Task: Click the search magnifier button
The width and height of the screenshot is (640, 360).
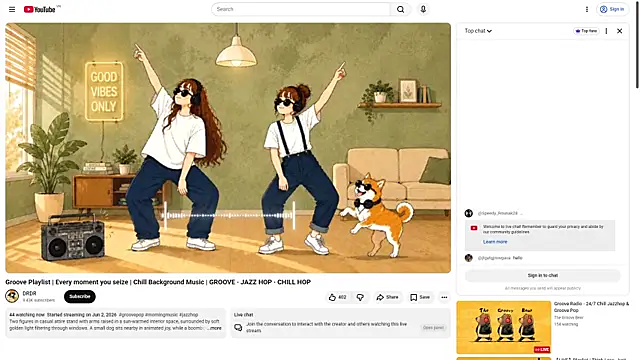Action: click(400, 9)
